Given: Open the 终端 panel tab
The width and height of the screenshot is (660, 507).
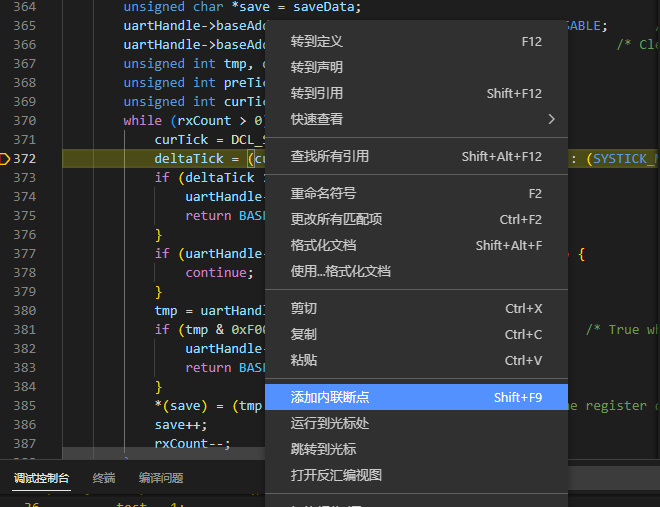Looking at the screenshot, I should 104,478.
